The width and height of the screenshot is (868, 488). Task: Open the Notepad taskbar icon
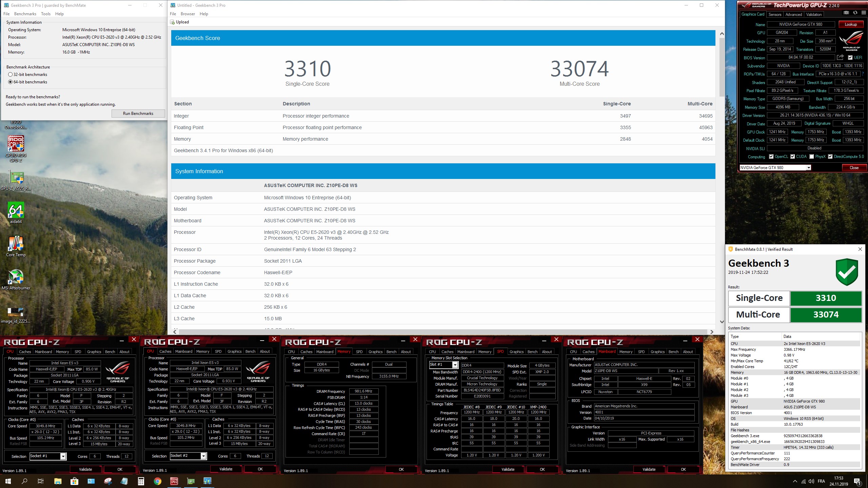[x=124, y=481]
